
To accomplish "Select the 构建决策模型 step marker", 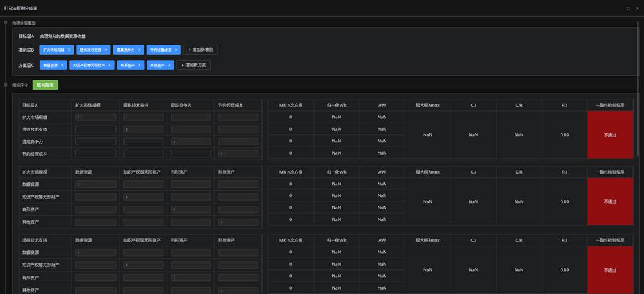I will (6, 23).
